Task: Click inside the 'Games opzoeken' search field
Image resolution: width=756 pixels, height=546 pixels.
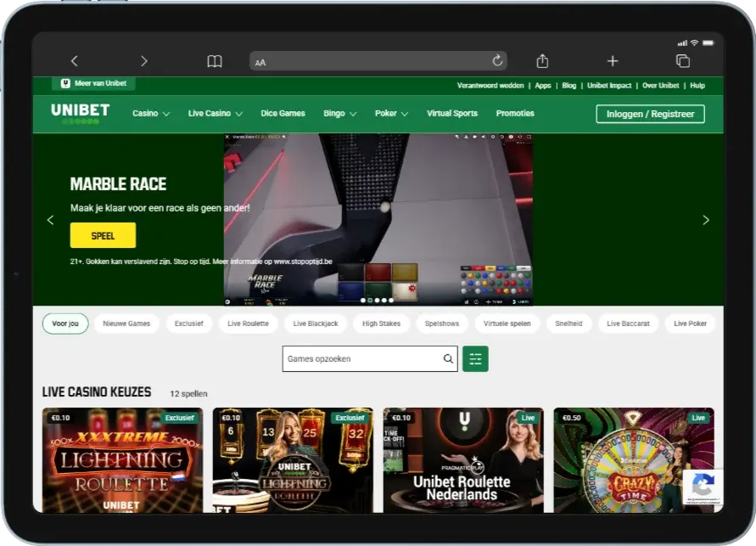Action: [x=356, y=358]
